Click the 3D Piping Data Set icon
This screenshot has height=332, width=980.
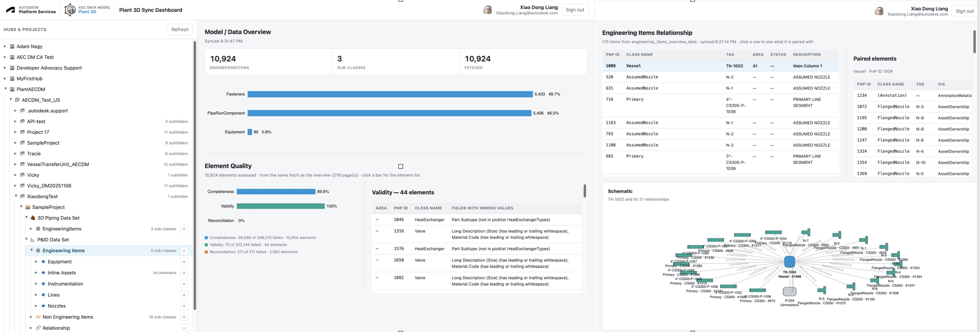pyautogui.click(x=33, y=218)
